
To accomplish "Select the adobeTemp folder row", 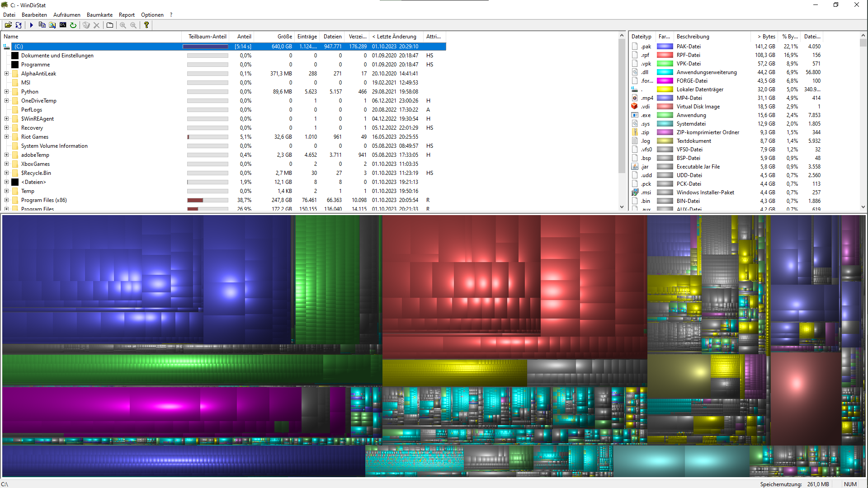I will tap(35, 155).
